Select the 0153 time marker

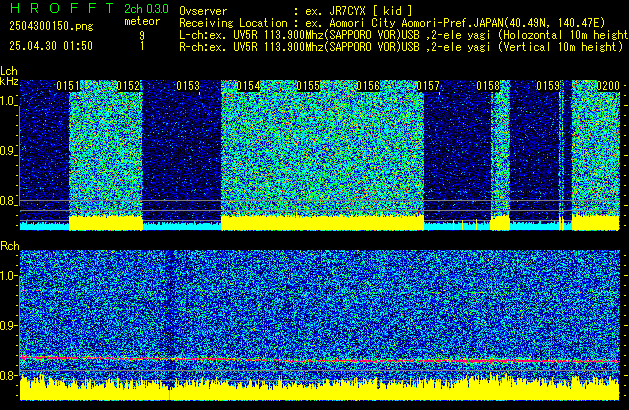pyautogui.click(x=188, y=86)
